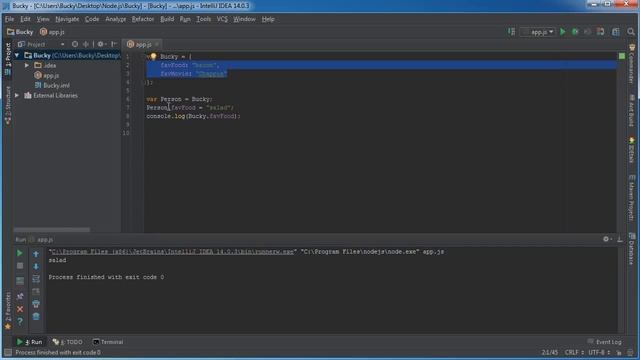Toggle Use Soft Wraps in console

(x=36, y=279)
